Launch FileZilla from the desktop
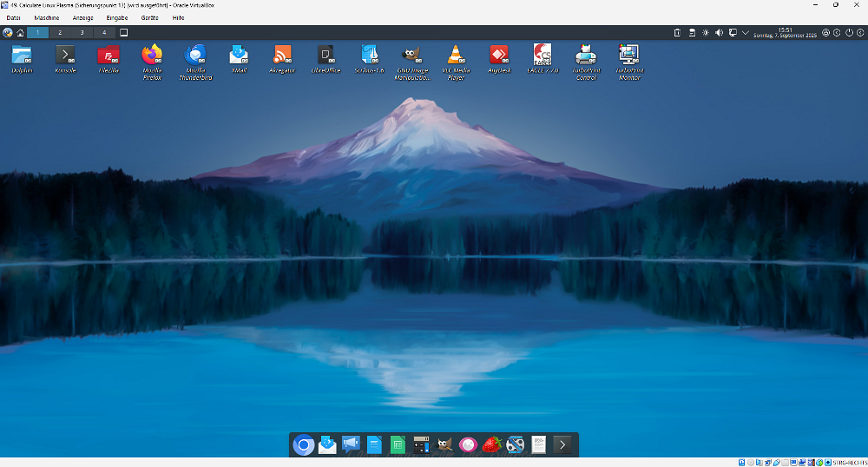The height and width of the screenshot is (467, 868). point(108,56)
